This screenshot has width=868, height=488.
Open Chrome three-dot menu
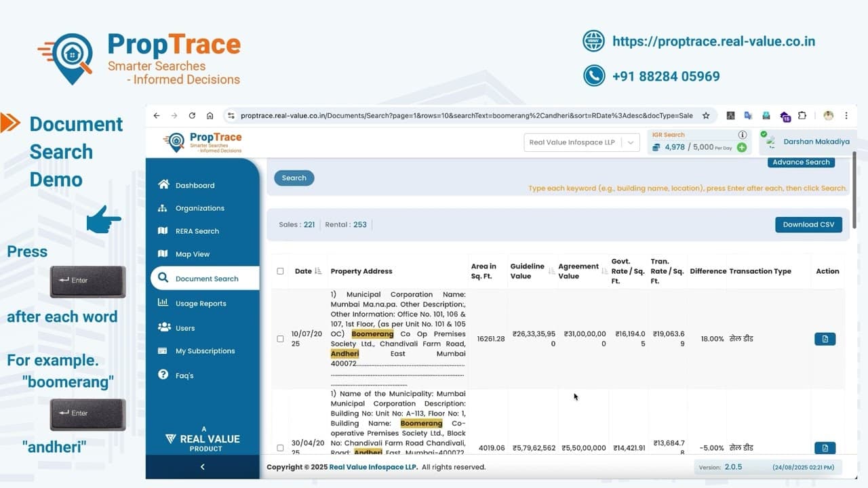(x=846, y=116)
